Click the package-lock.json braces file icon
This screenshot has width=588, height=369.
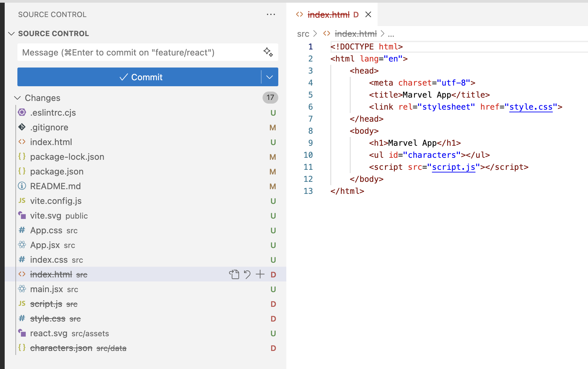pos(22,156)
